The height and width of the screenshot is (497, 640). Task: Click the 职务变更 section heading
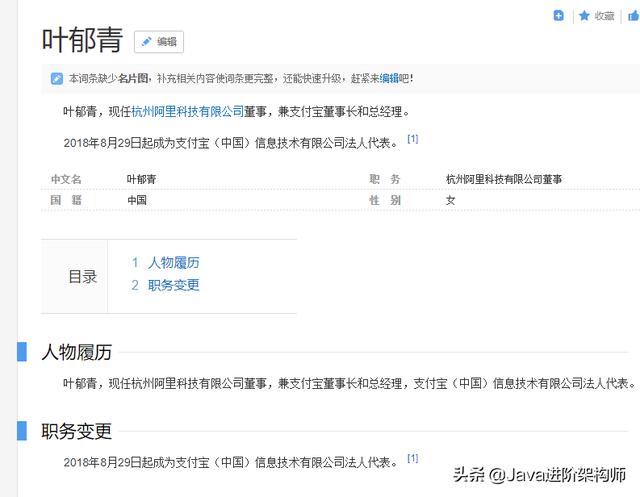point(76,432)
